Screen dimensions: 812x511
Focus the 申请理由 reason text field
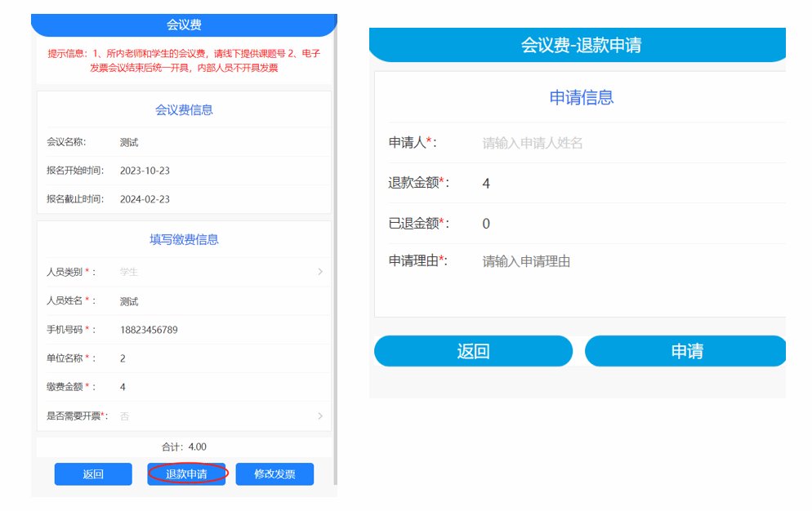tap(621, 262)
